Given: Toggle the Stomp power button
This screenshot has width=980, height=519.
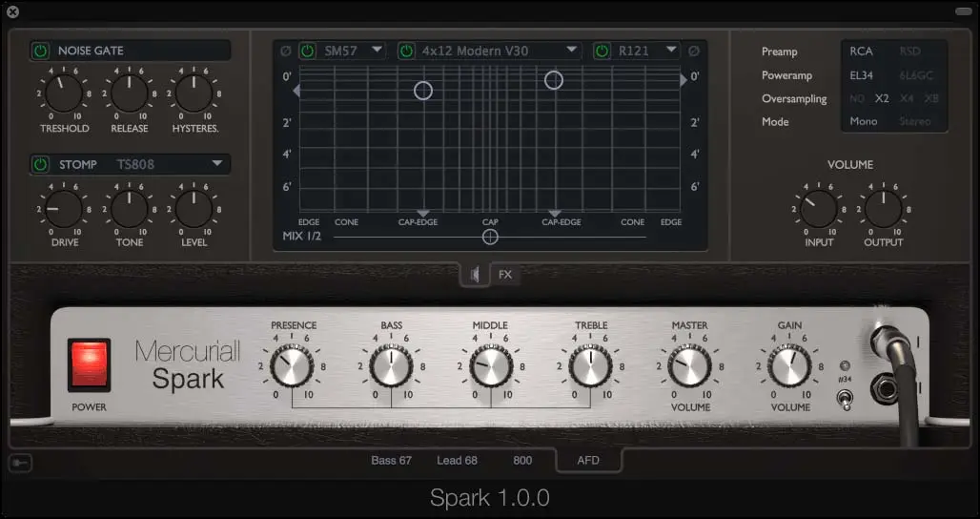Looking at the screenshot, I should click(x=41, y=164).
